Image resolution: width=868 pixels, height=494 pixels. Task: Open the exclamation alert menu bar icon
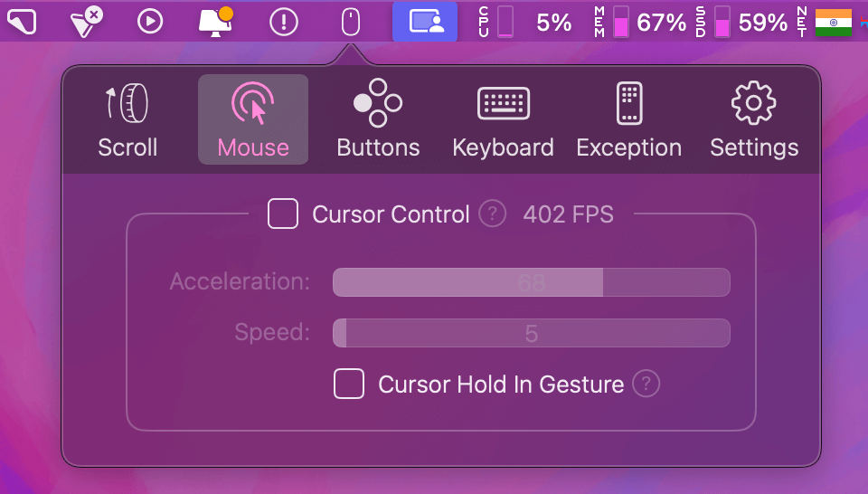pyautogui.click(x=284, y=22)
